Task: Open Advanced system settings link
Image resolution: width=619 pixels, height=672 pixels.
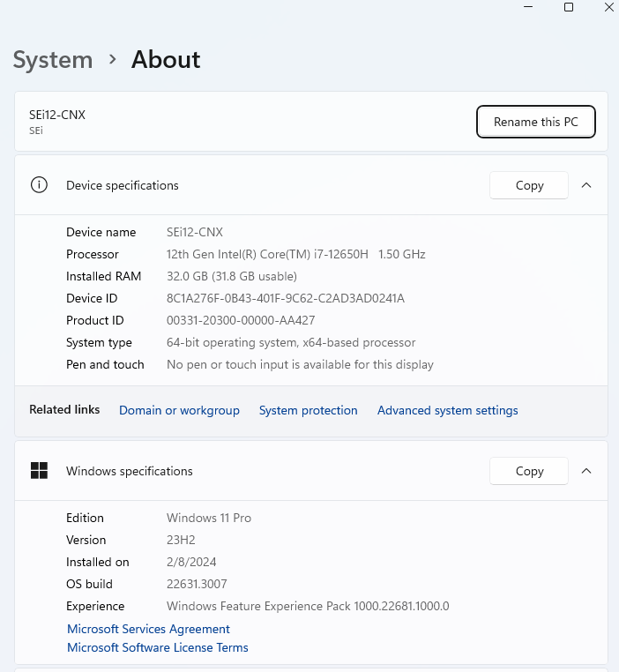Action: (447, 410)
